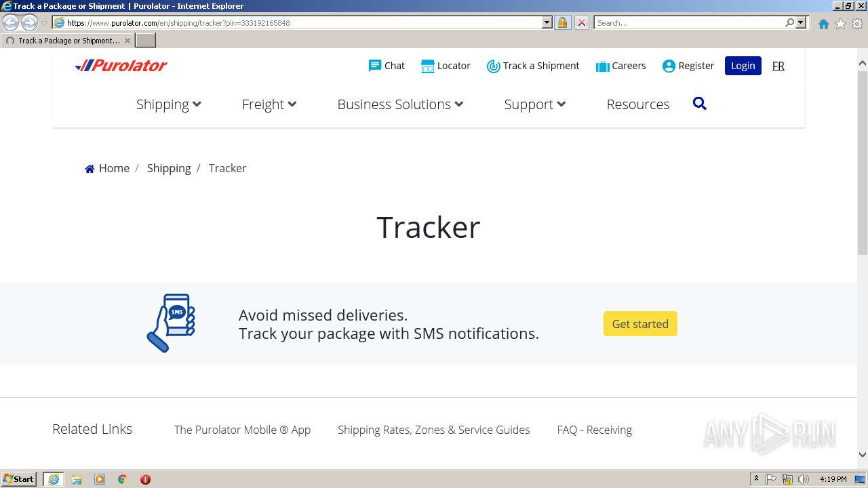
Task: Expand the Freight menu
Action: (x=269, y=104)
